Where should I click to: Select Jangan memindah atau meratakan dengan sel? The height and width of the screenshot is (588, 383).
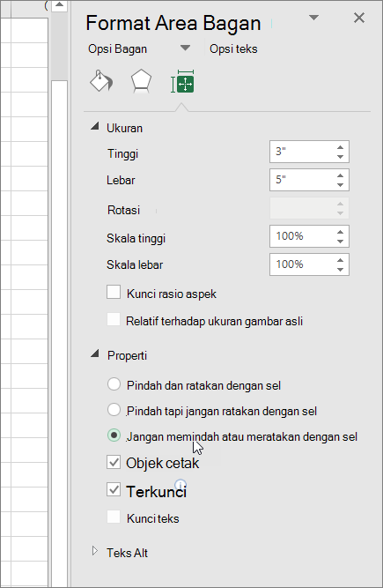114,435
